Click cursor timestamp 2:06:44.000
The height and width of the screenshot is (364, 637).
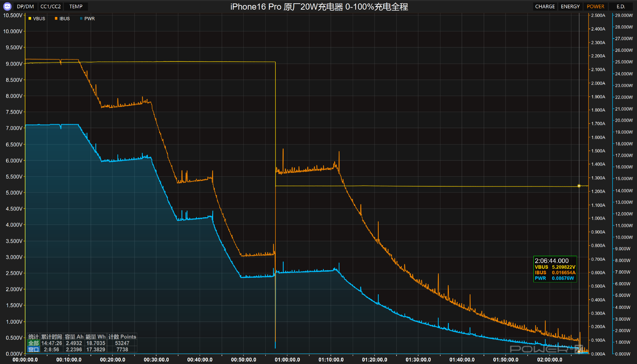coord(552,261)
